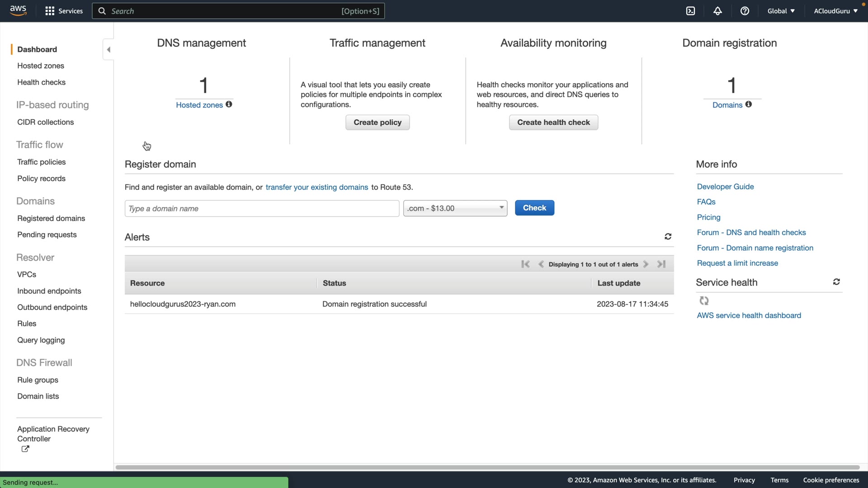Go to next alerts page arrow
This screenshot has width=868, height=488.
pyautogui.click(x=646, y=264)
